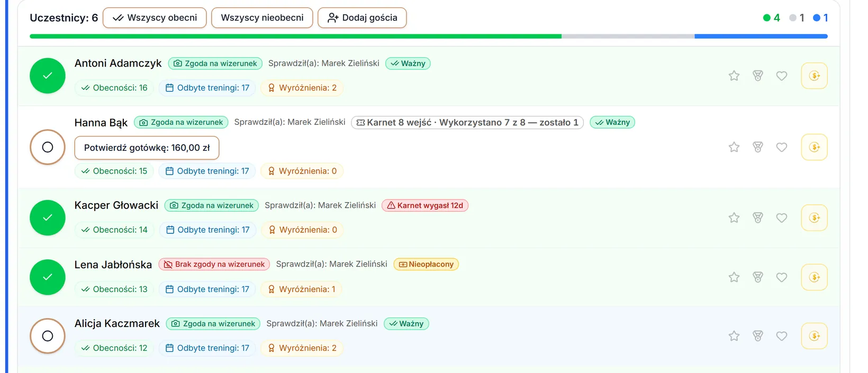Open payment coin button for Kacper Głowacki
The height and width of the screenshot is (373, 868).
[x=815, y=217]
